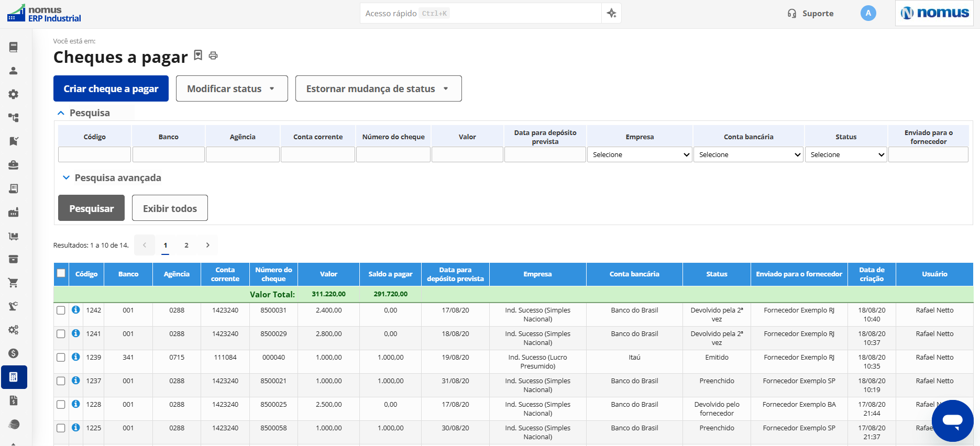Screen dimensions: 980x446
Task: Click the info icon for cheque 1242
Action: click(x=76, y=310)
